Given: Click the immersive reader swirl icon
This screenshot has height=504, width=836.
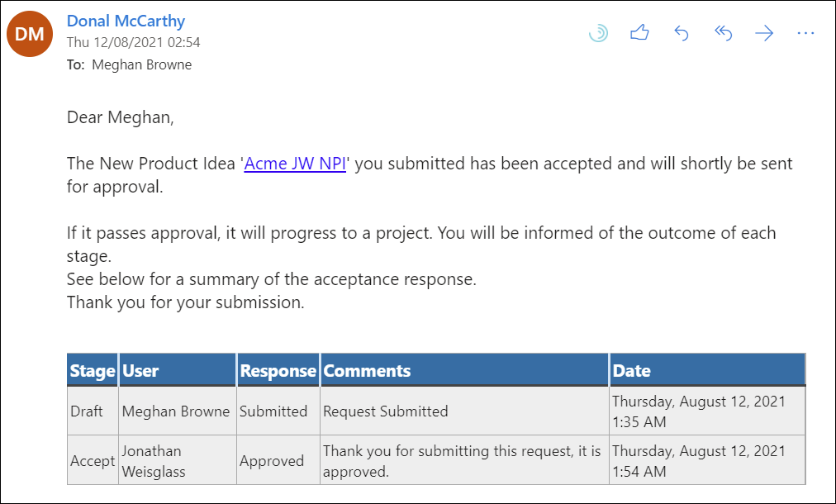Looking at the screenshot, I should point(598,33).
